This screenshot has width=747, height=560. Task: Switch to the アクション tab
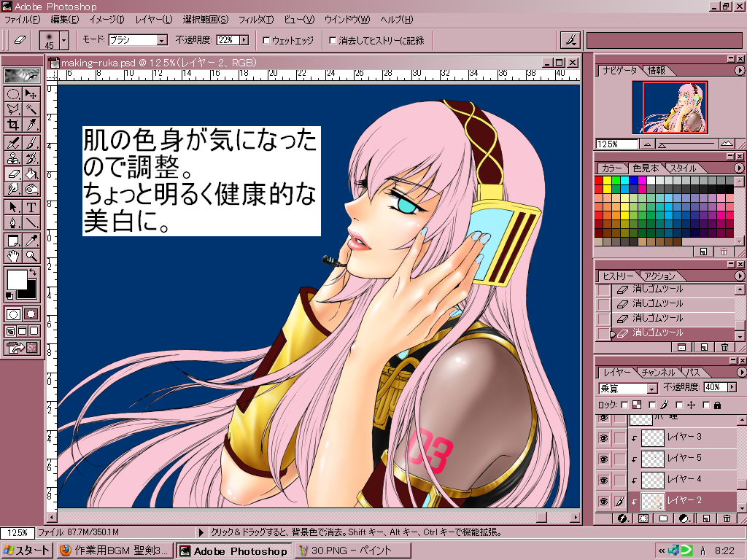click(659, 276)
